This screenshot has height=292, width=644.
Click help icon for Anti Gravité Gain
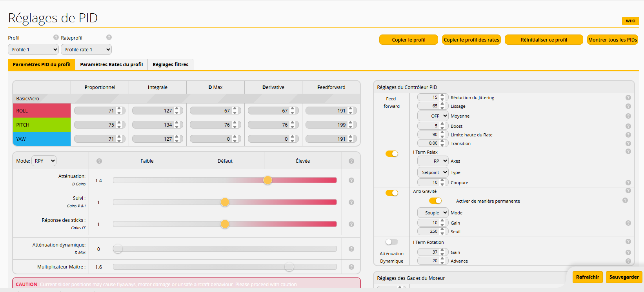pyautogui.click(x=628, y=223)
